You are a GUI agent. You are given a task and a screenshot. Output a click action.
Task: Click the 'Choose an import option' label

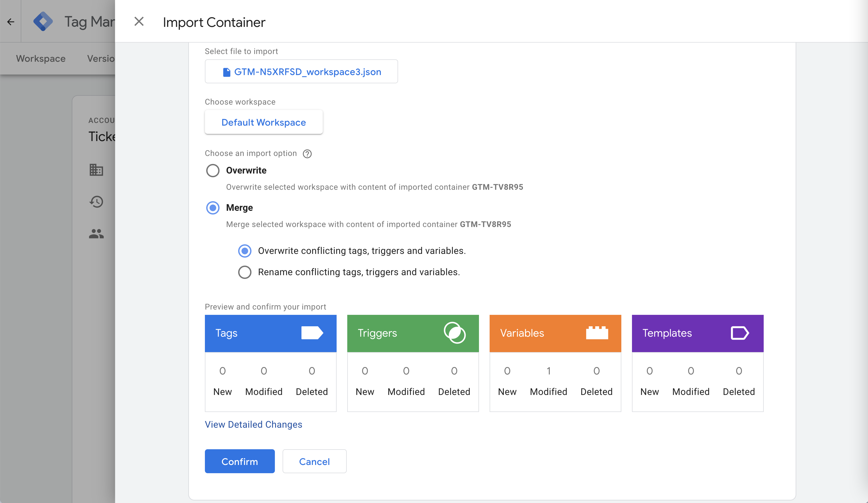(251, 153)
